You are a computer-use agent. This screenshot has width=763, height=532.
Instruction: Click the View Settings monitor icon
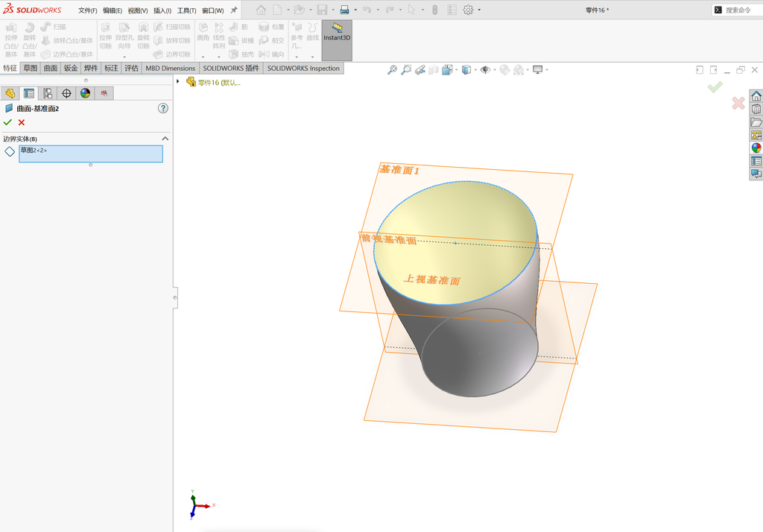[538, 70]
